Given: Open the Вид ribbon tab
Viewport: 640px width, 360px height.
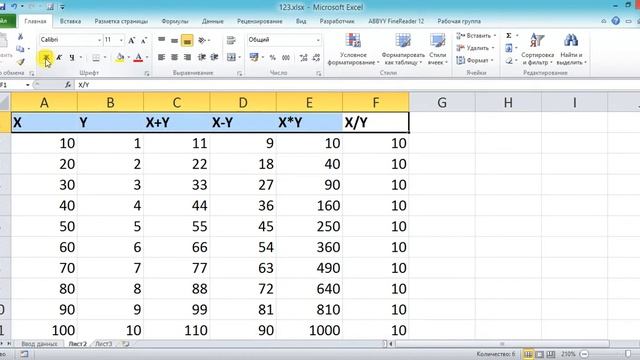Looking at the screenshot, I should 301,21.
